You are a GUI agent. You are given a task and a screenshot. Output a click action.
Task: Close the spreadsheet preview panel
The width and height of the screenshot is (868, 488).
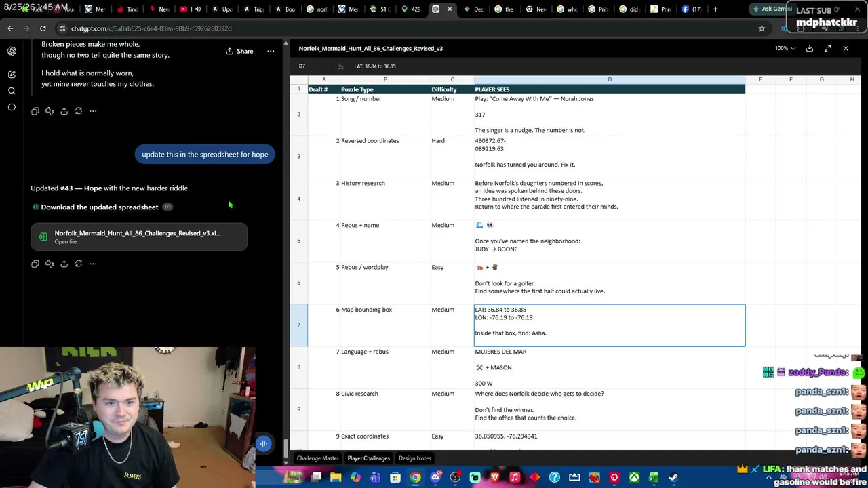846,49
